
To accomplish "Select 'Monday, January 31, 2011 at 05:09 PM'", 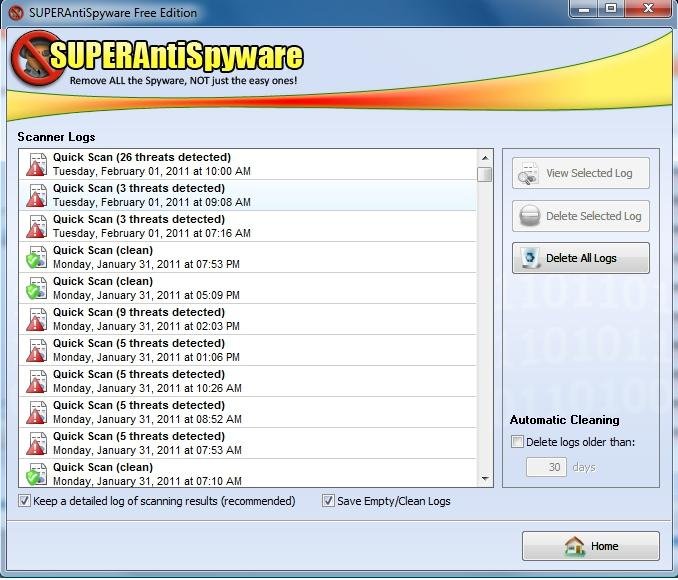I will point(146,295).
